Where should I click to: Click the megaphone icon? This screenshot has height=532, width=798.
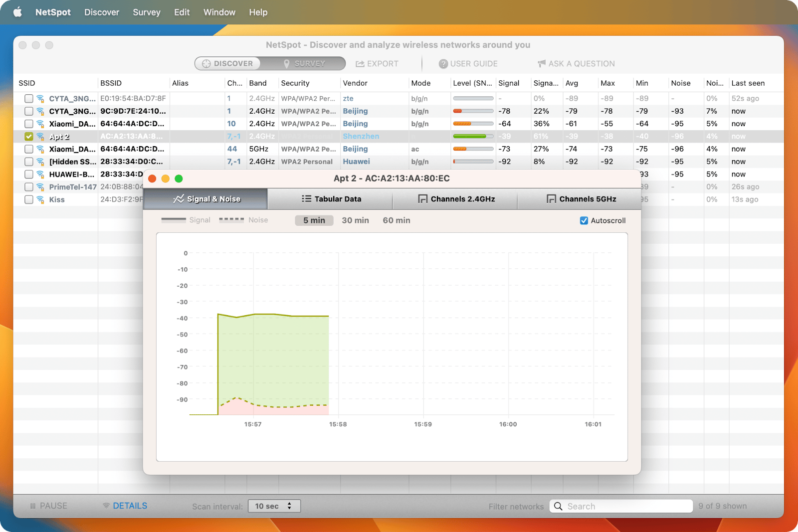[x=542, y=64]
